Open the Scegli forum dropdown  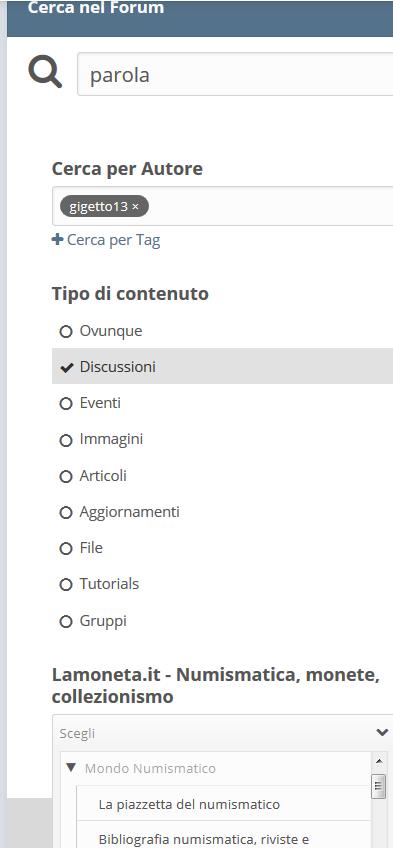coord(222,733)
